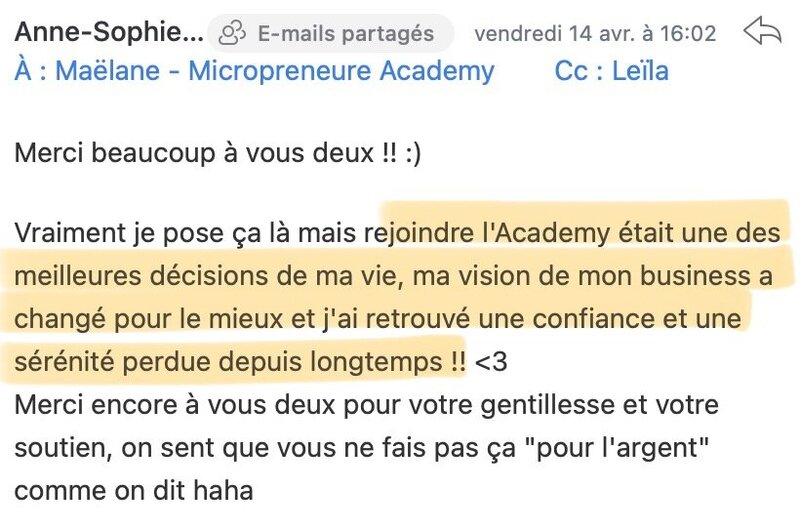Click the sentence starting "Merci encore à vous"

pyautogui.click(x=366, y=405)
